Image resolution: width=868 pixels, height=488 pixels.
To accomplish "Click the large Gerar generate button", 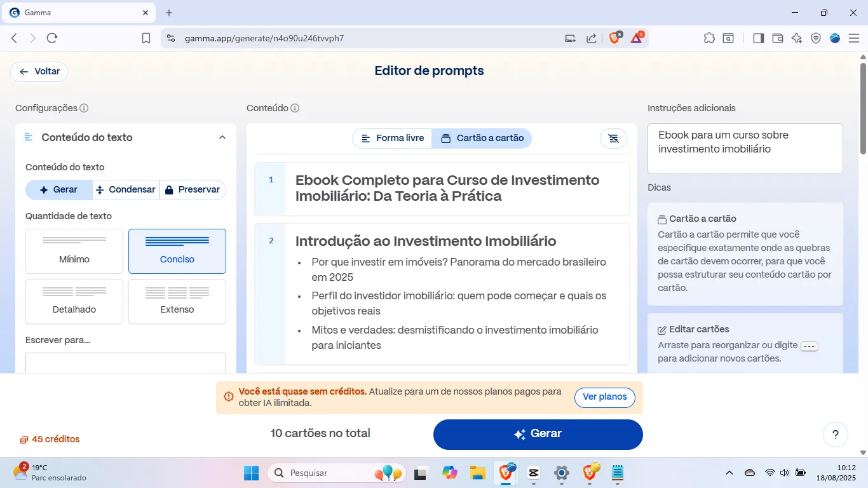I will click(x=538, y=435).
